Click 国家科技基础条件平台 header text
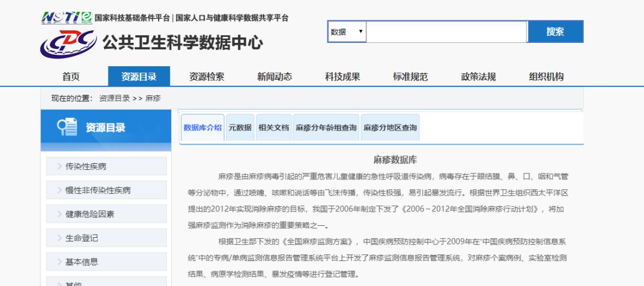This screenshot has height=286, width=644. [x=132, y=18]
